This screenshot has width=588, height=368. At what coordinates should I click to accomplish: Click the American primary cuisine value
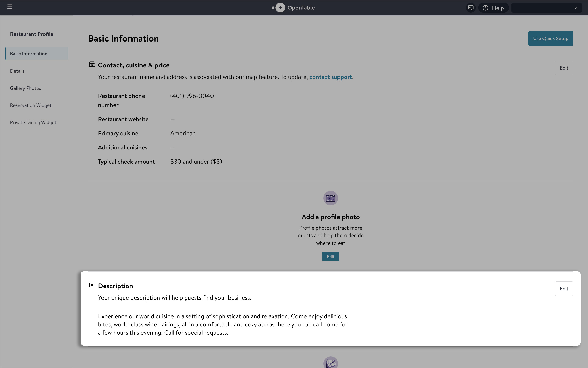click(x=183, y=133)
